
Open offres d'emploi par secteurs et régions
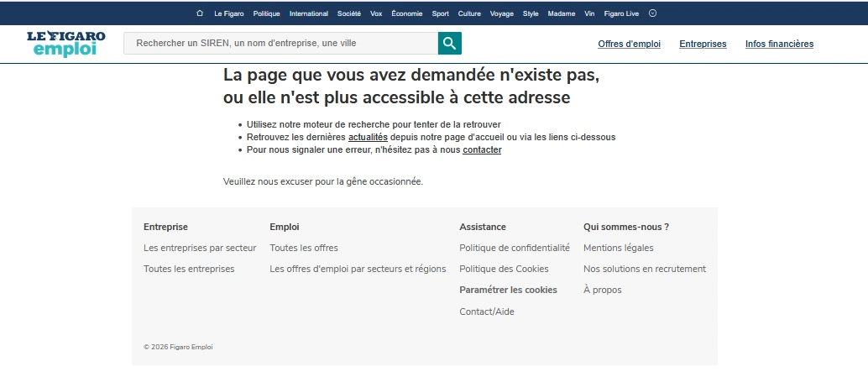(358, 269)
